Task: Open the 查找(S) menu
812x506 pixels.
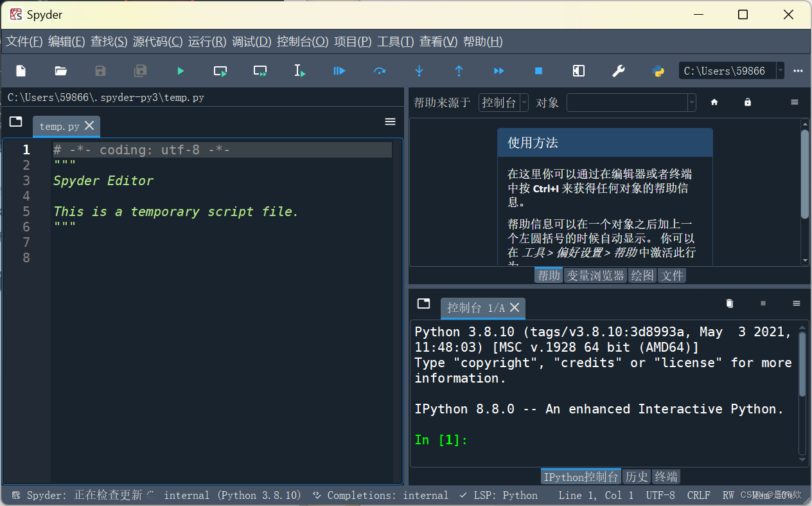Action: point(109,42)
